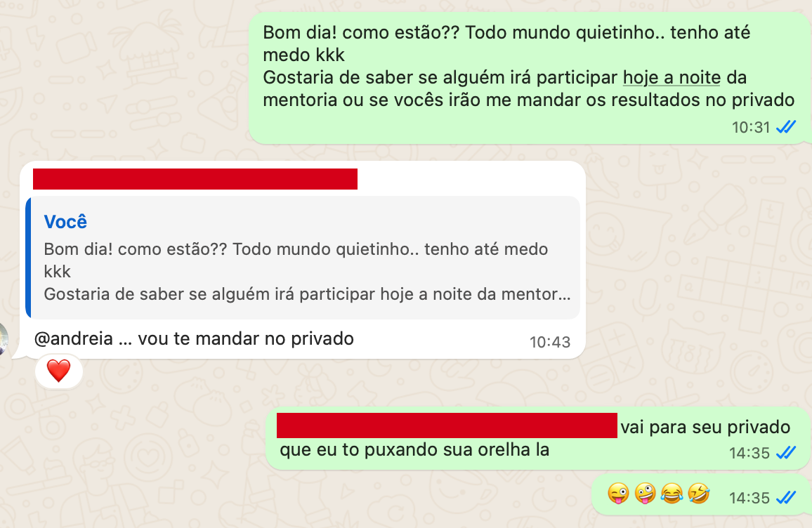This screenshot has height=528, width=812.
Task: Click the 'Bom dia! como estão??' green bubble
Action: [529, 78]
